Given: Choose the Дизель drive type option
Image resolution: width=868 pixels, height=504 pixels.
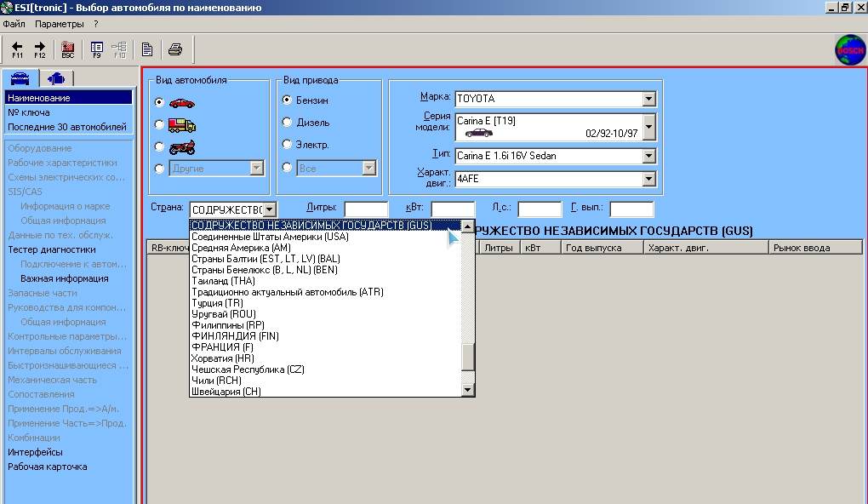Looking at the screenshot, I should [288, 123].
